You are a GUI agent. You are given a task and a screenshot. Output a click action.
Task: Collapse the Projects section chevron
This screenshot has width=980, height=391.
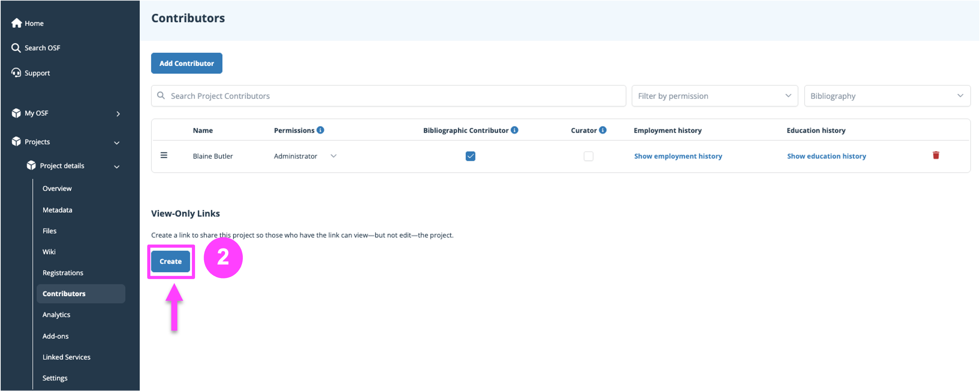(x=117, y=143)
